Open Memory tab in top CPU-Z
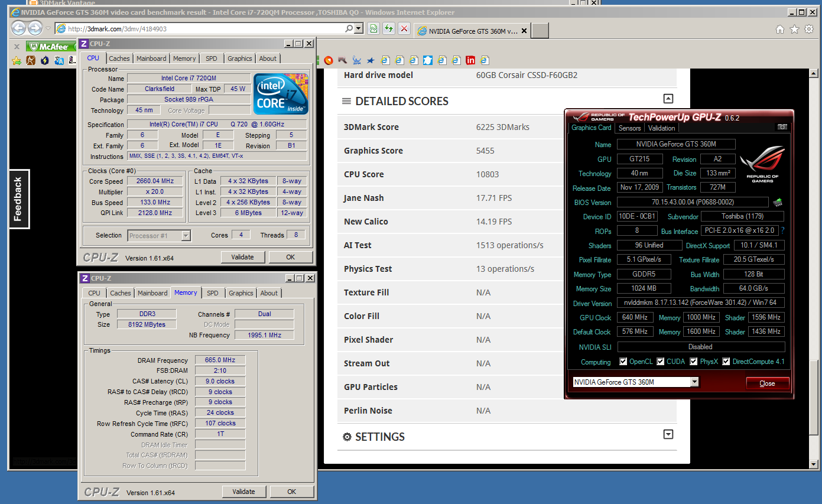The width and height of the screenshot is (822, 504). click(x=184, y=58)
